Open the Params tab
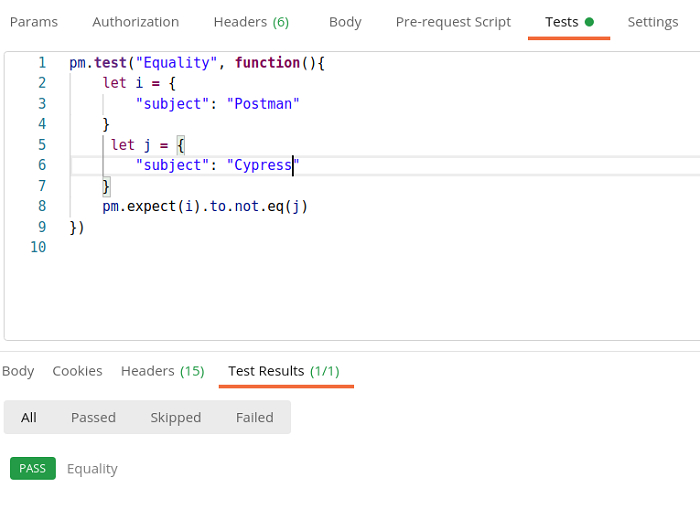 [x=33, y=22]
